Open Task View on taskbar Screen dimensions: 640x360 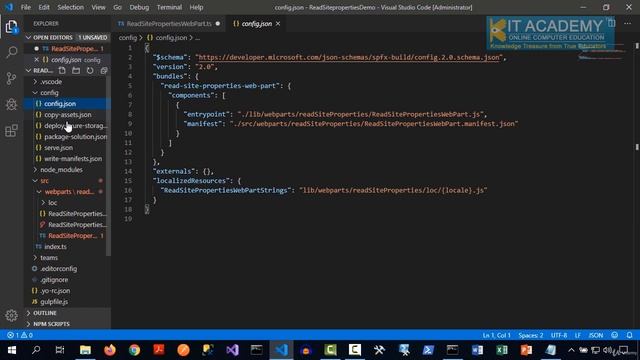point(60,350)
